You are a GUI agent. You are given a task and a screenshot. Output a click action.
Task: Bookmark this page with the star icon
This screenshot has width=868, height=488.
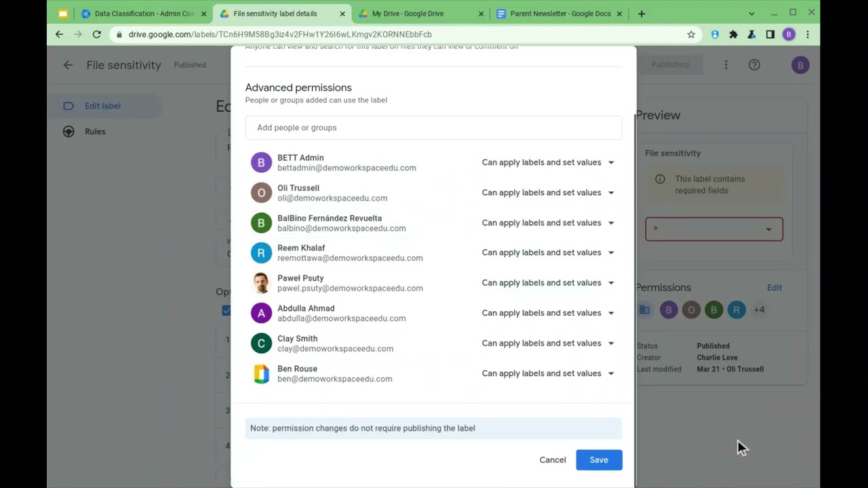tap(691, 34)
